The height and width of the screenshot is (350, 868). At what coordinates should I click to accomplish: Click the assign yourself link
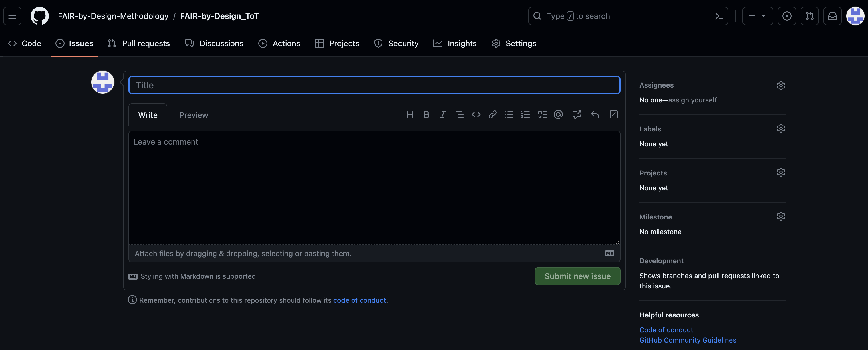693,100
